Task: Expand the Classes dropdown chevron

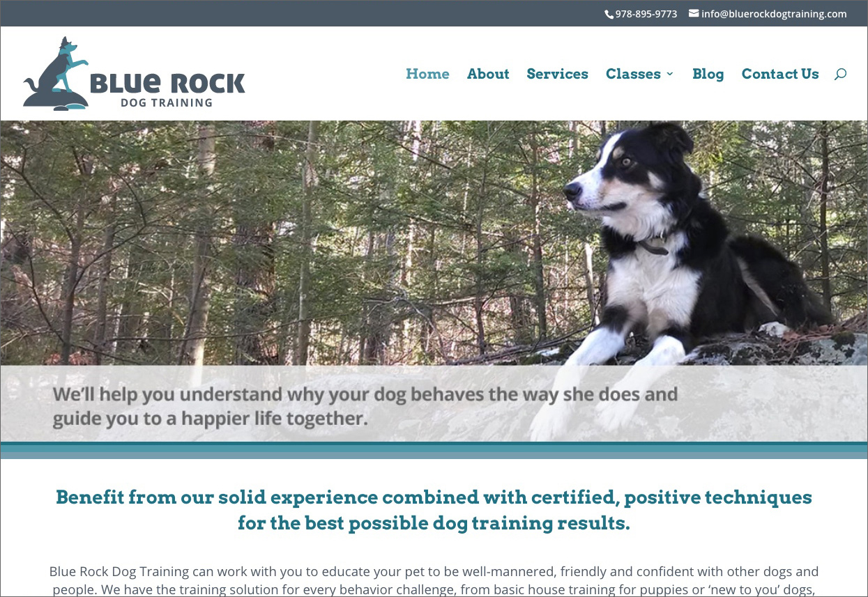Action: click(670, 74)
